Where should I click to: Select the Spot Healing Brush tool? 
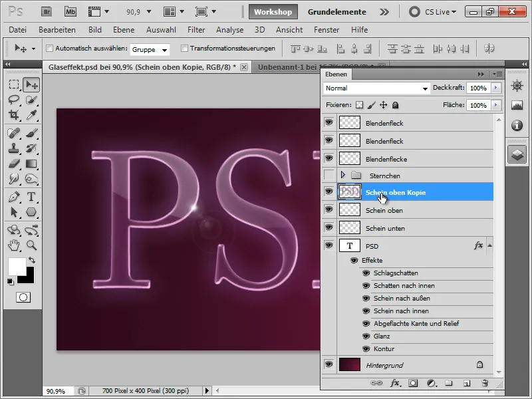pyautogui.click(x=13, y=133)
